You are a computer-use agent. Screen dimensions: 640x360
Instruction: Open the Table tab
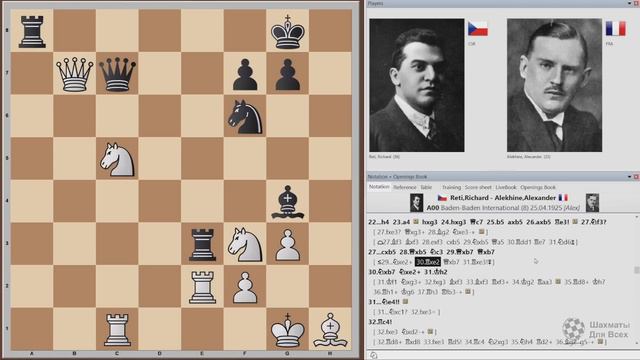pos(426,187)
